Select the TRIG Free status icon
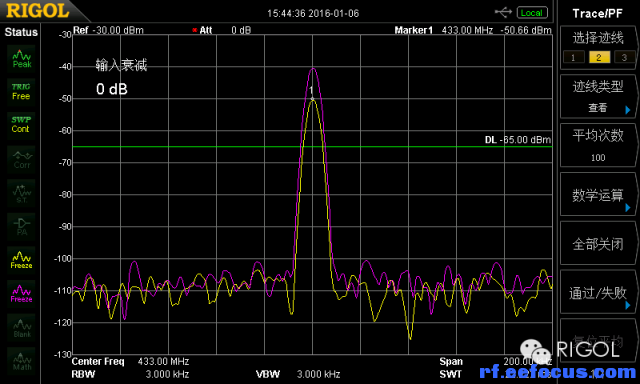Image resolution: width=640 pixels, height=384 pixels. pyautogui.click(x=21, y=92)
